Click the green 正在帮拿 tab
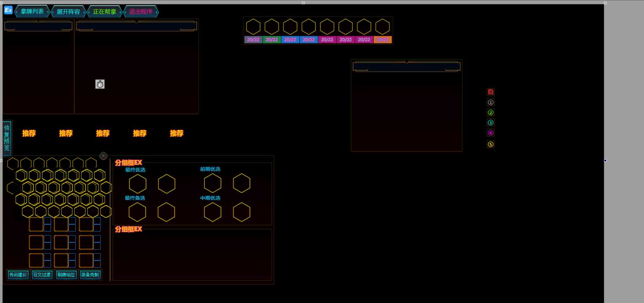Image resolution: width=644 pixels, height=303 pixels. pyautogui.click(x=105, y=12)
